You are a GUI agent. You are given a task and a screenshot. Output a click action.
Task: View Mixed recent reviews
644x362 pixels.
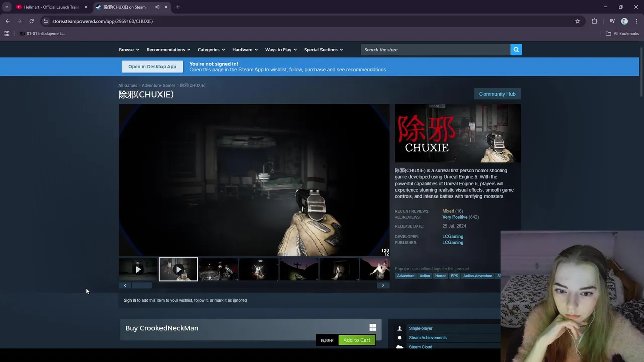448,211
